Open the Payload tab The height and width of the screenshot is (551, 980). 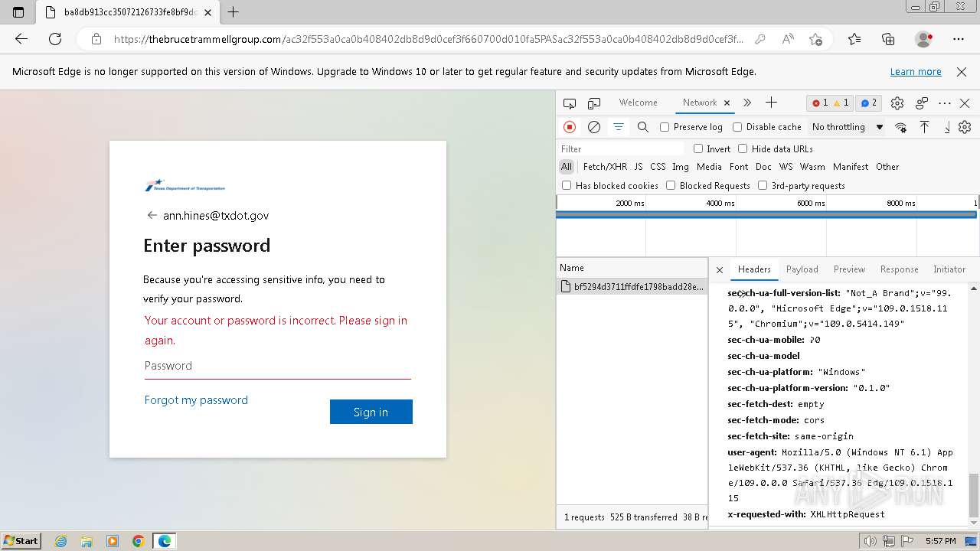802,269
